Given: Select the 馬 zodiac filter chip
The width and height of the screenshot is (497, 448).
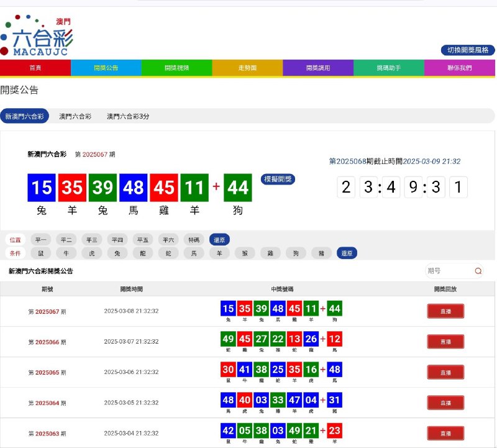Looking at the screenshot, I should pos(194,253).
